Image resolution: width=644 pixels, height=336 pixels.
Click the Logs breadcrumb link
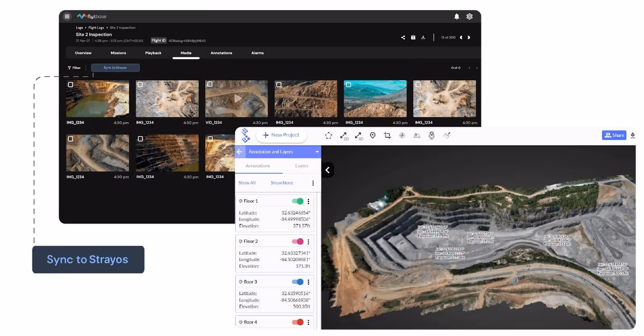(79, 28)
